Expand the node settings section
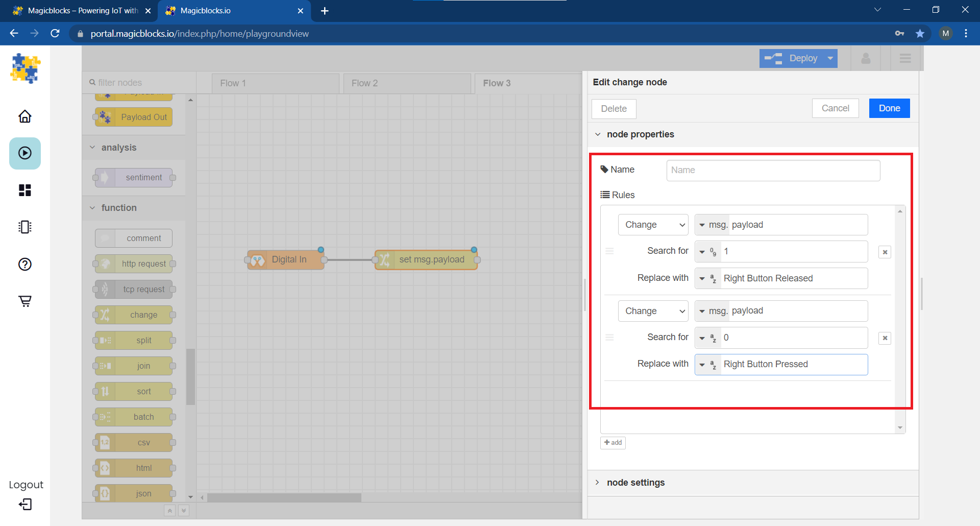 pos(635,483)
